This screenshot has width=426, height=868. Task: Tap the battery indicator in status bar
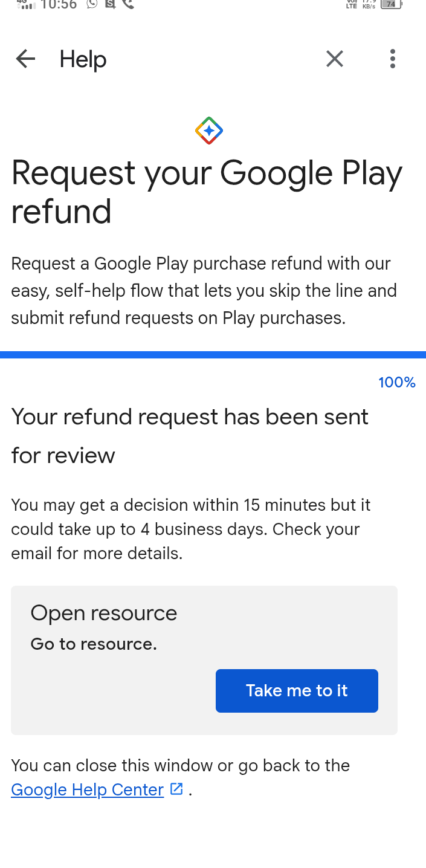[391, 4]
